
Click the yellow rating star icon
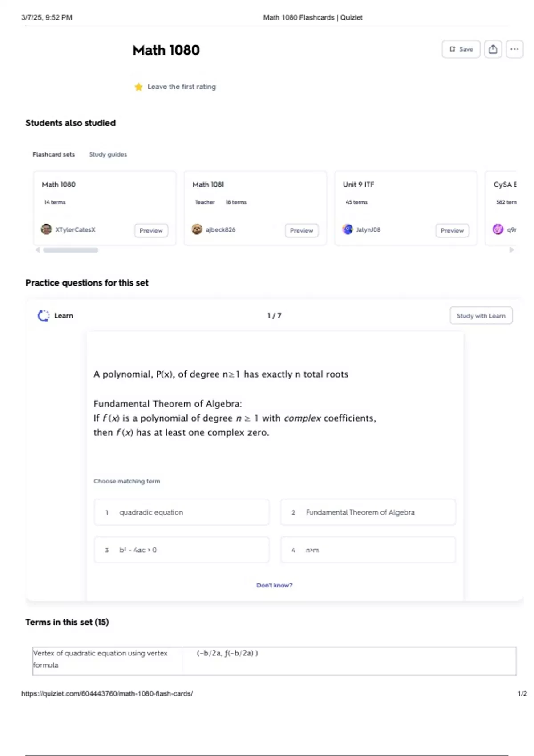tap(138, 87)
